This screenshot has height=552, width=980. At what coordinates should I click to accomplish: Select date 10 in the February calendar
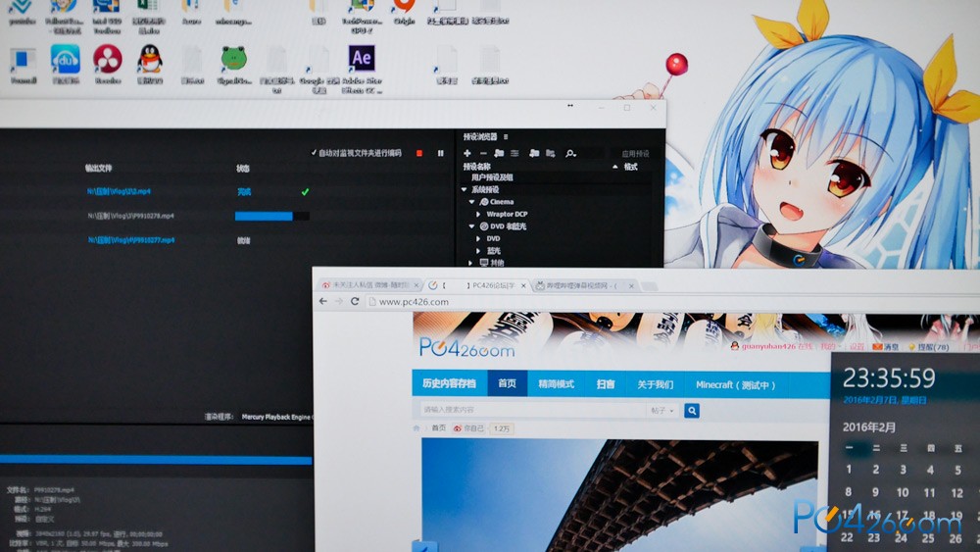(902, 492)
